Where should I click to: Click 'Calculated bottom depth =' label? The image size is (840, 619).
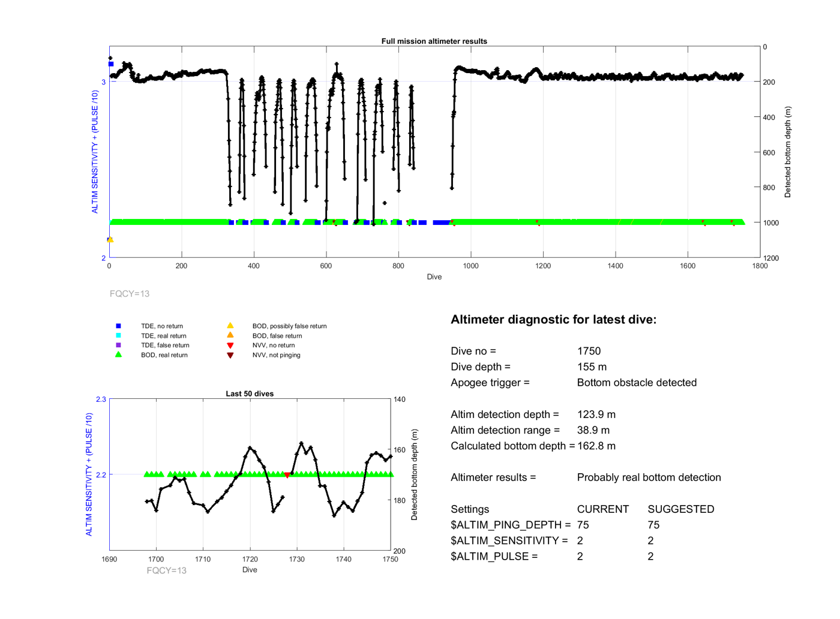pyautogui.click(x=513, y=446)
